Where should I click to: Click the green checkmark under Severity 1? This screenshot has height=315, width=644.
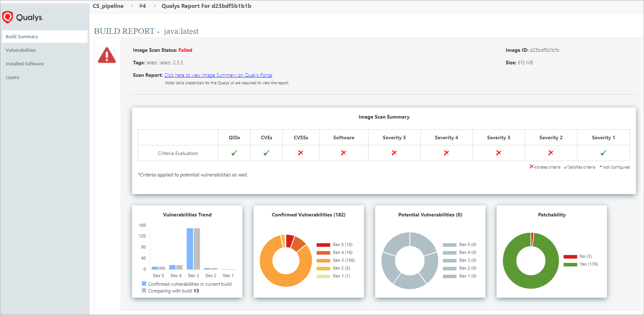tap(603, 153)
